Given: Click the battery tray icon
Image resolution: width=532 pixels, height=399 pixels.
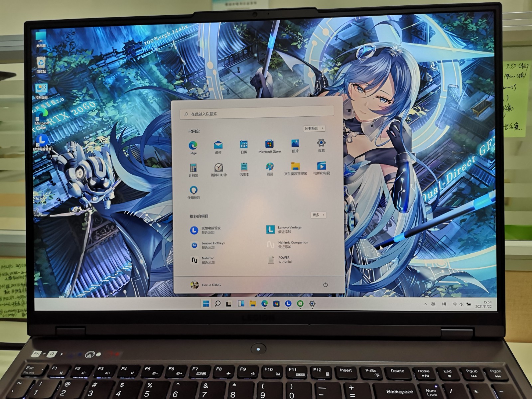Looking at the screenshot, I should [469, 304].
